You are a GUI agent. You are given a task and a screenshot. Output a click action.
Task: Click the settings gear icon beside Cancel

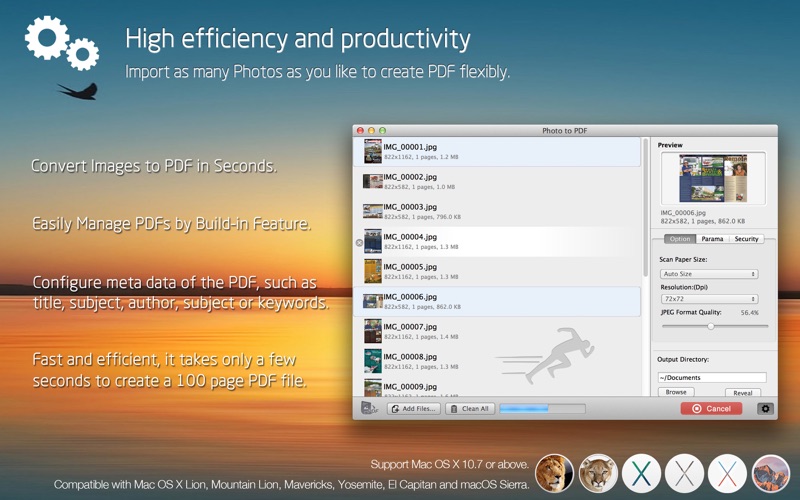(765, 409)
